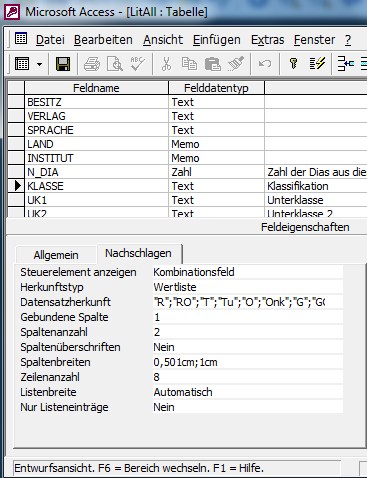The image size is (367, 478).
Task: Click the Print icon in toolbar
Action: [x=92, y=63]
